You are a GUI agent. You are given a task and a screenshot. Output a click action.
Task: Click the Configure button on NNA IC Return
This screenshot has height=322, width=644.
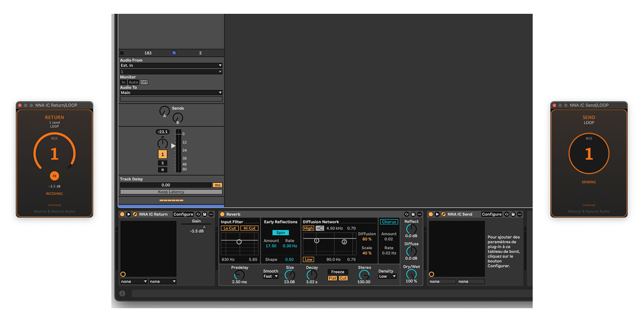[x=184, y=214]
